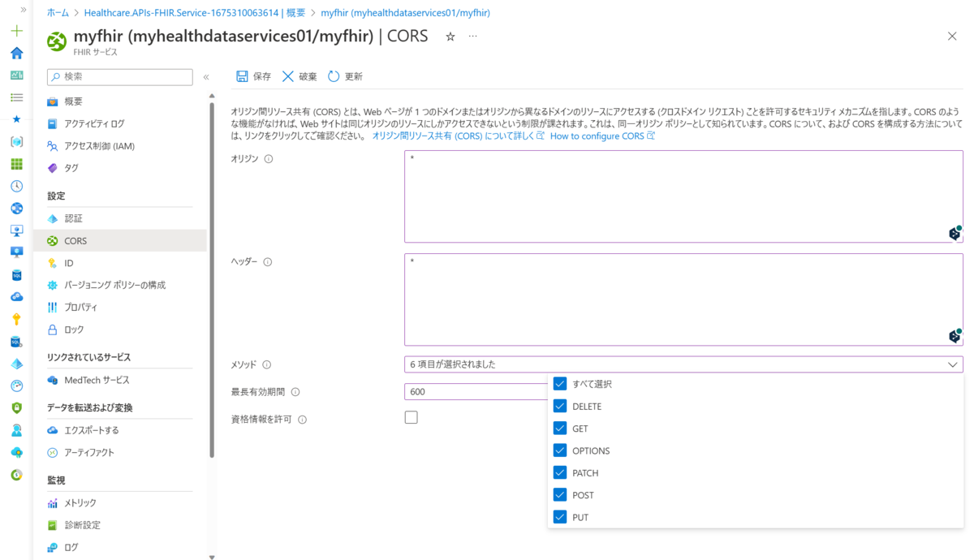Uncheck the PATCH method
This screenshot has height=560, width=974.
[559, 472]
